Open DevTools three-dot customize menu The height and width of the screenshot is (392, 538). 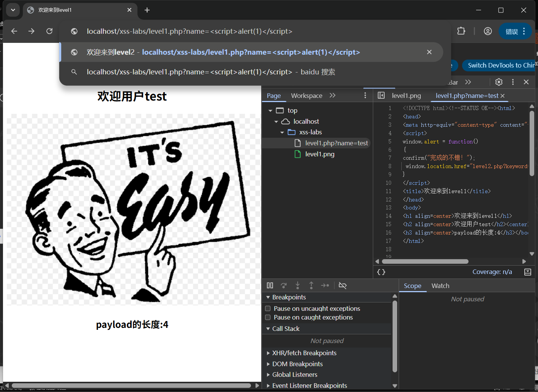click(513, 82)
